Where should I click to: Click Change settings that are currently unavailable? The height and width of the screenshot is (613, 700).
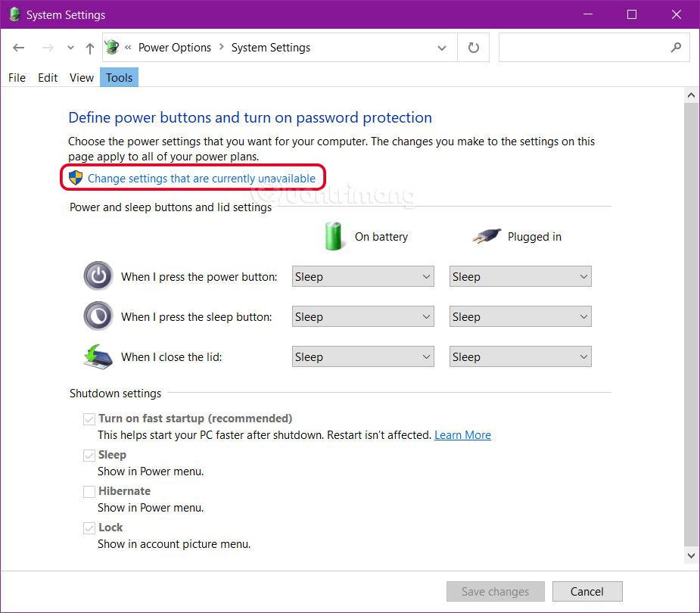tap(201, 179)
